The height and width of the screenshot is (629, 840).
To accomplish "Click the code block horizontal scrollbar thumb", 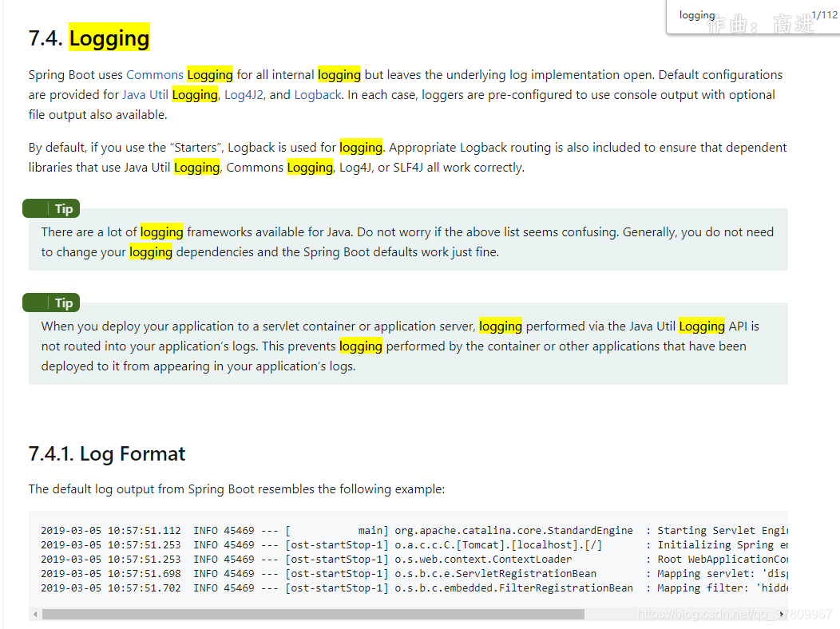I will pyautogui.click(x=313, y=614).
